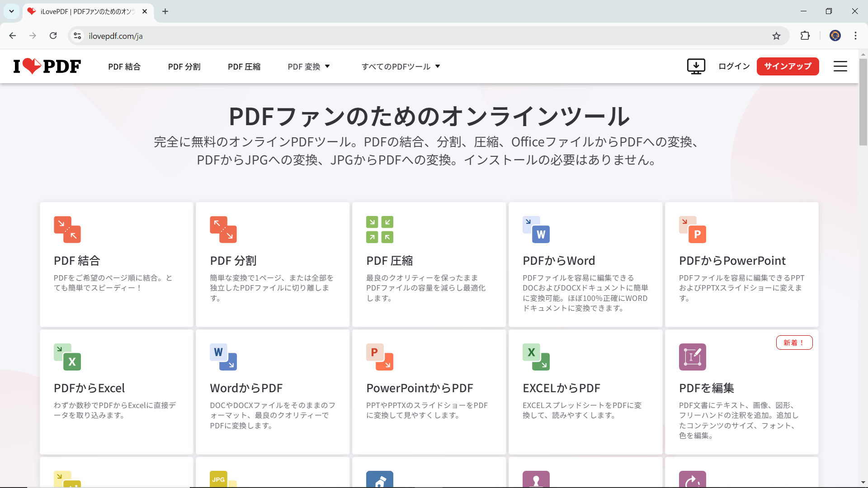Click the PDF 分割 card title

pos(233,261)
